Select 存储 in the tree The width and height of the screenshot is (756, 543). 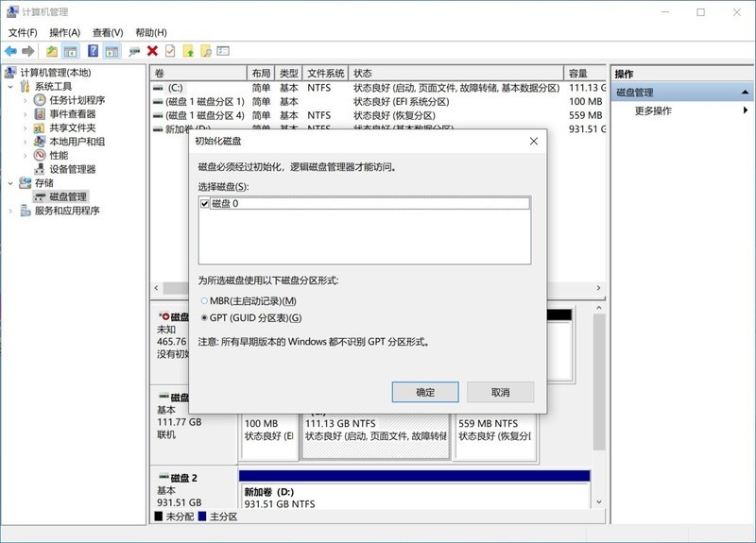point(43,183)
